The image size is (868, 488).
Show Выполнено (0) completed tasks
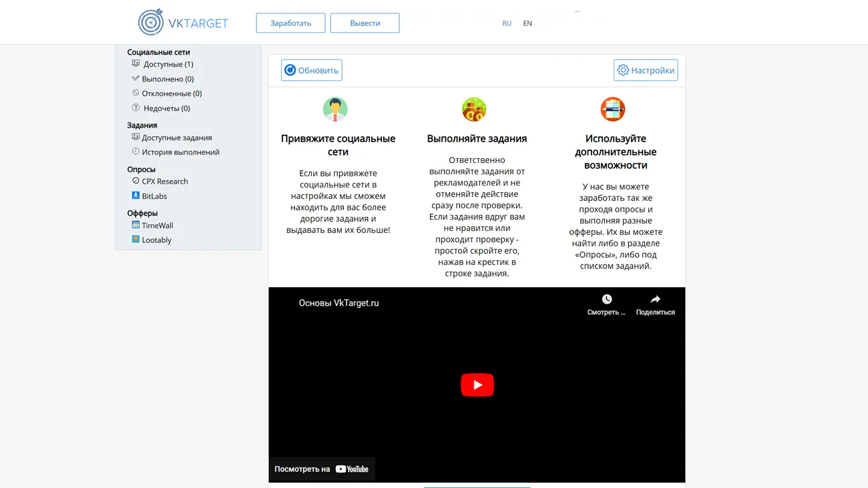(168, 79)
